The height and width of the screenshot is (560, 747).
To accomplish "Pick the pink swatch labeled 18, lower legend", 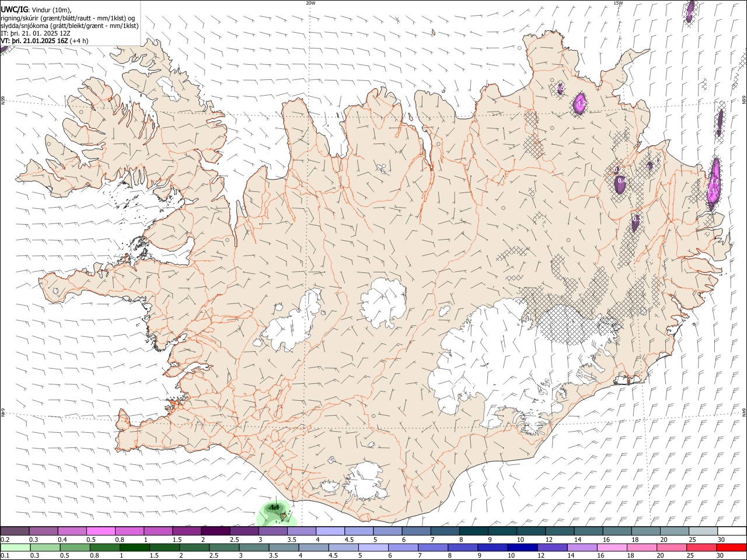I will [x=642, y=547].
